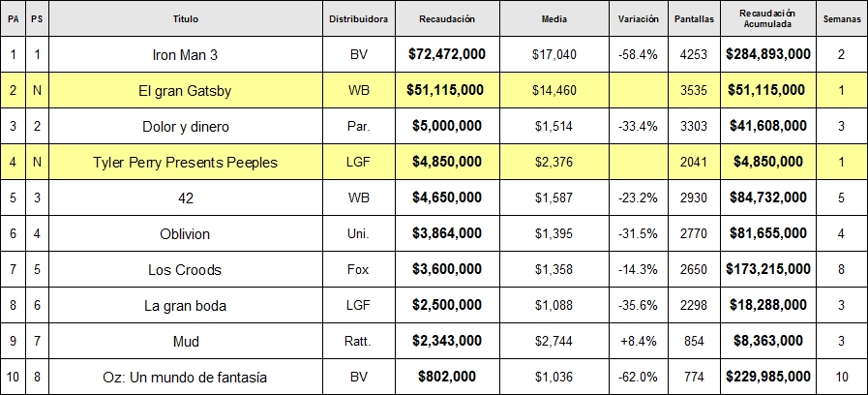Click the $284,893,000 accumulated cell

point(767,54)
